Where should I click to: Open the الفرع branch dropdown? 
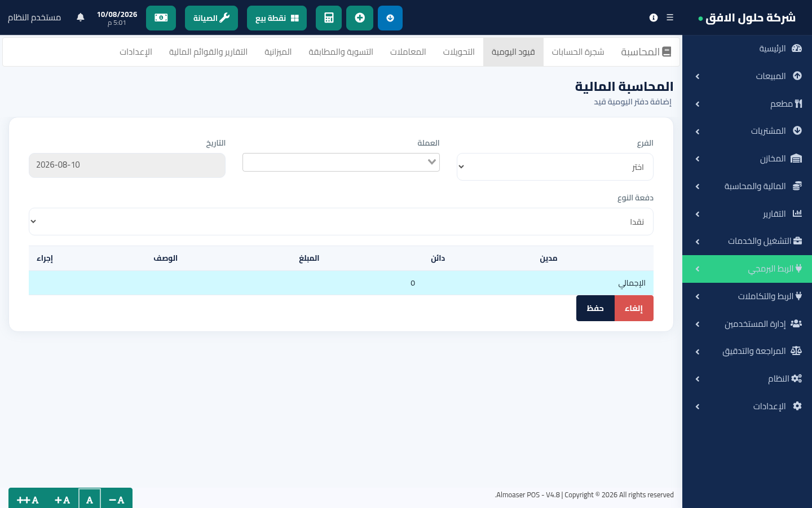point(555,167)
